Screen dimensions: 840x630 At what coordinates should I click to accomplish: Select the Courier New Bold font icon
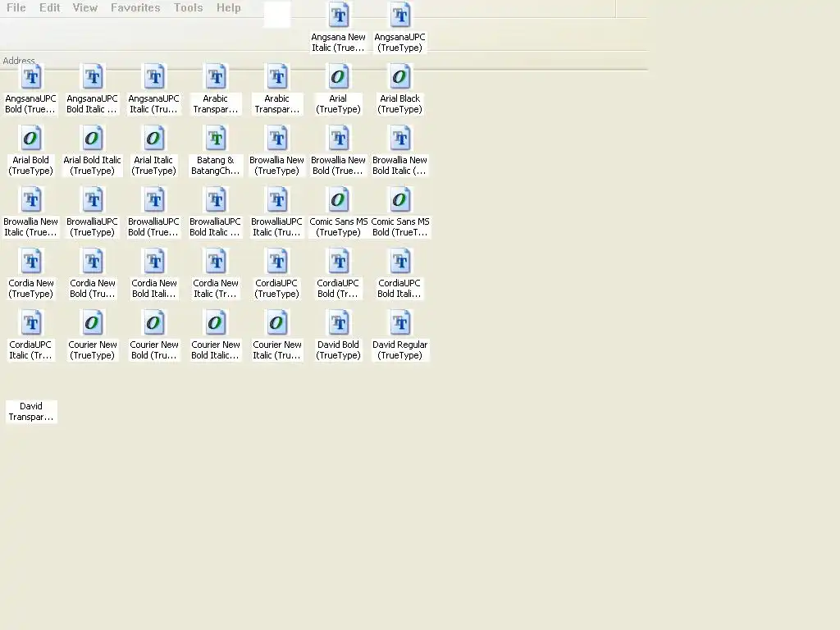coord(154,323)
